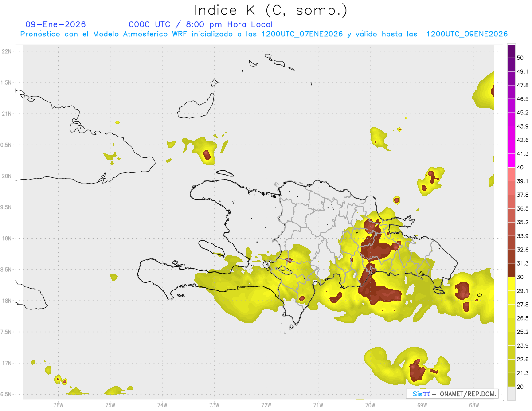The height and width of the screenshot is (411, 532).
Task: Click the 17N latitude axis label
Action: [x=8, y=363]
